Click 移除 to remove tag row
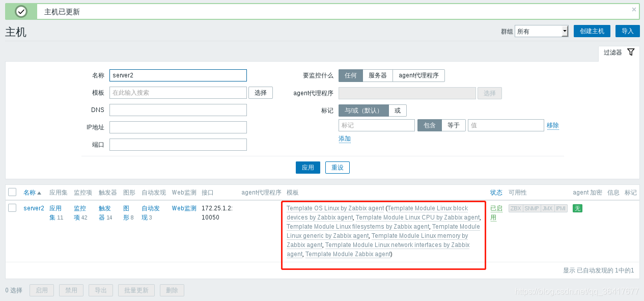This screenshot has width=644, height=301. click(553, 125)
